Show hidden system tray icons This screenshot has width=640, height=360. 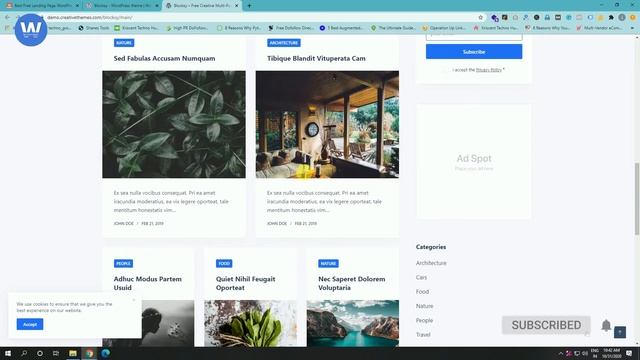pyautogui.click(x=560, y=353)
